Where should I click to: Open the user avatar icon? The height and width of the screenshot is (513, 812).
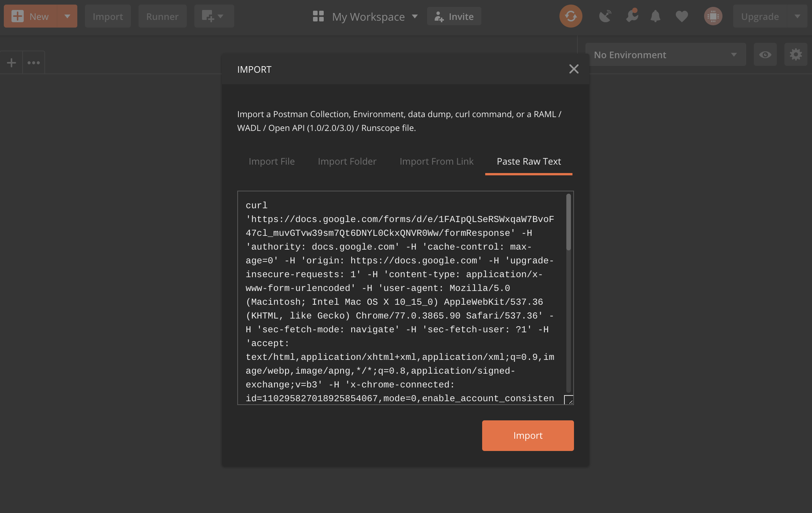click(x=713, y=16)
